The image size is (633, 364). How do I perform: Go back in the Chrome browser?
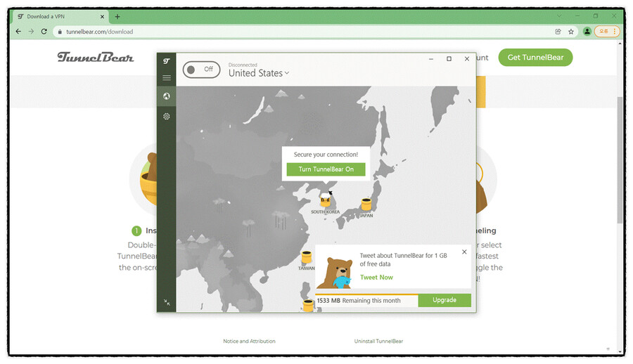click(18, 32)
